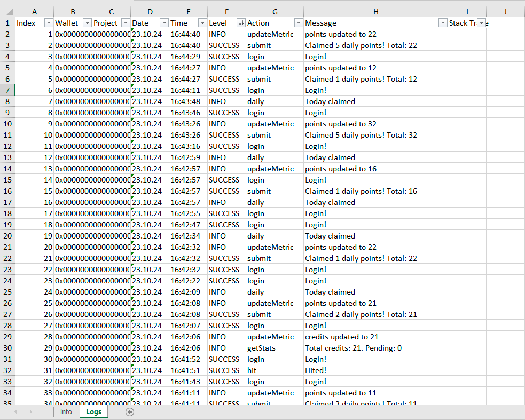525x420 pixels.
Task: Open the Time column filter dropdown
Action: click(202, 23)
